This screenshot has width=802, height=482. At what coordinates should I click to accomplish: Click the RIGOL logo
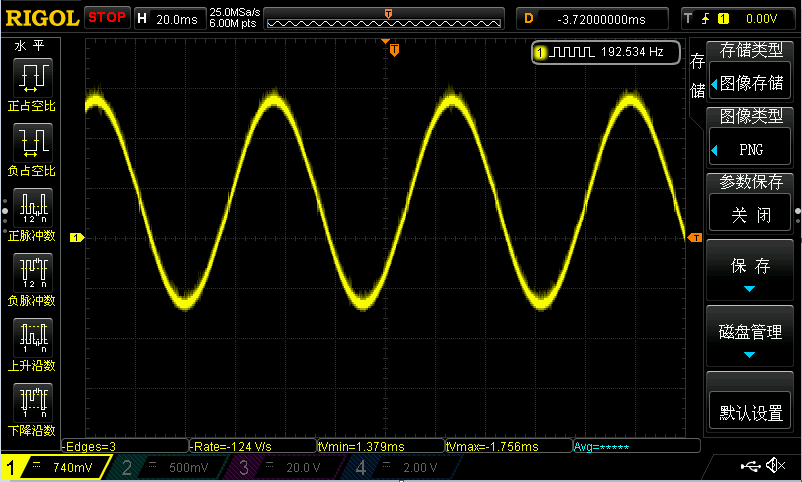point(42,18)
